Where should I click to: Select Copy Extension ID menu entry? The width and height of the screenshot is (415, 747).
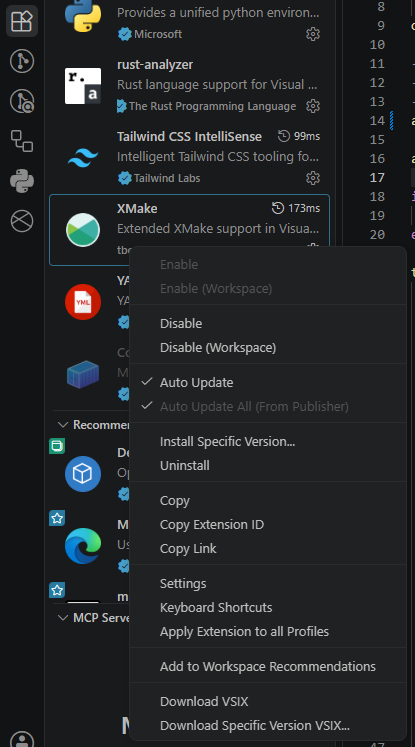pos(212,525)
